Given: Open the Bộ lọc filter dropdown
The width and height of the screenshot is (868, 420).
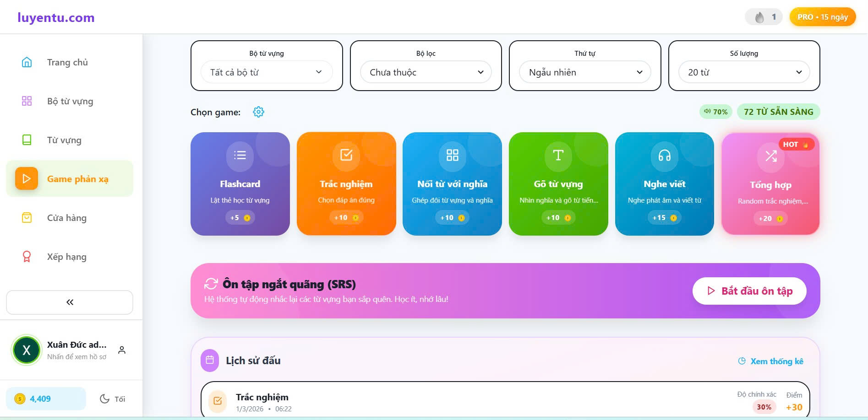Looking at the screenshot, I should coord(426,72).
